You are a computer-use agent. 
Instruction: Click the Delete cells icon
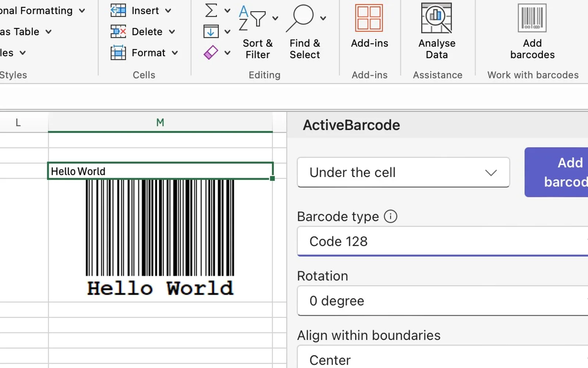(118, 32)
